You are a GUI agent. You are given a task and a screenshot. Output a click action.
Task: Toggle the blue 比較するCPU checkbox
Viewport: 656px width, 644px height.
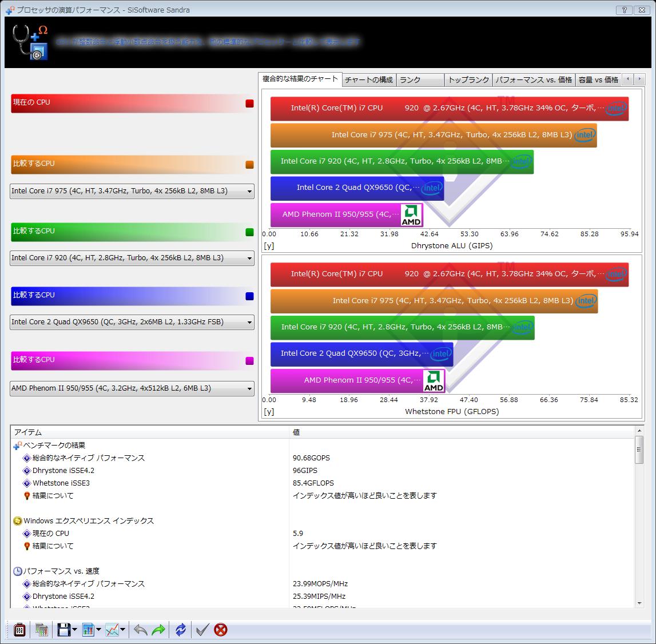pyautogui.click(x=250, y=296)
